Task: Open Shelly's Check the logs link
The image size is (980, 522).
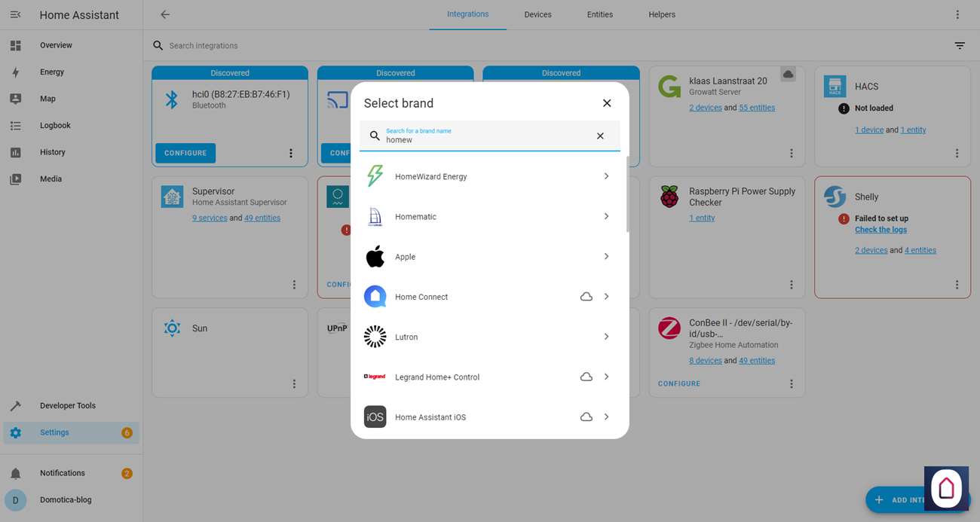Action: (880, 230)
